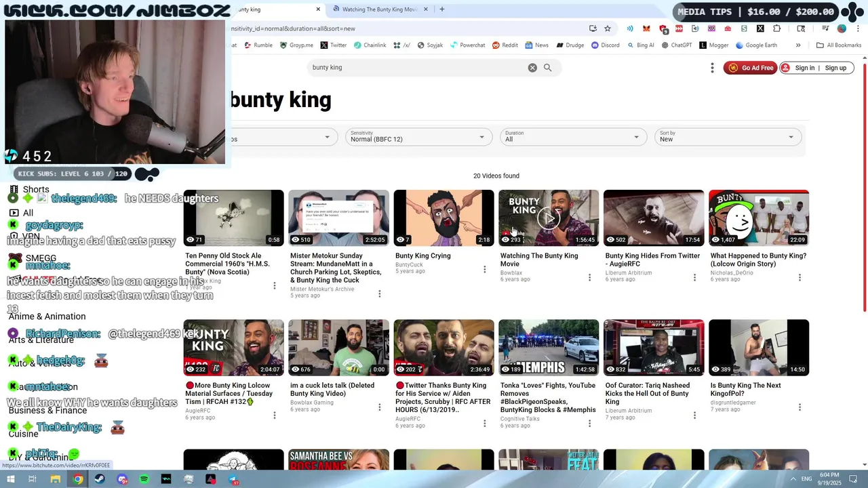Click the Sign in link
The image size is (868, 488).
[805, 68]
